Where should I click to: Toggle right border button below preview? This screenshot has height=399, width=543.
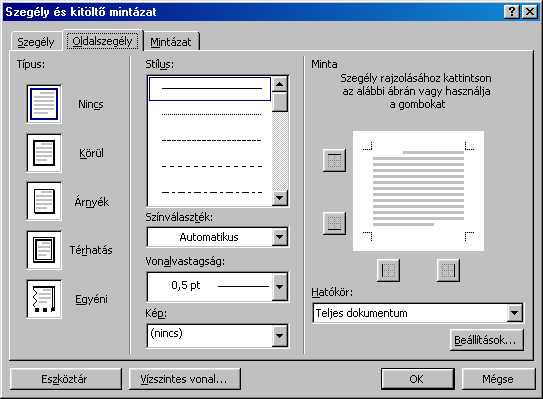(x=448, y=270)
